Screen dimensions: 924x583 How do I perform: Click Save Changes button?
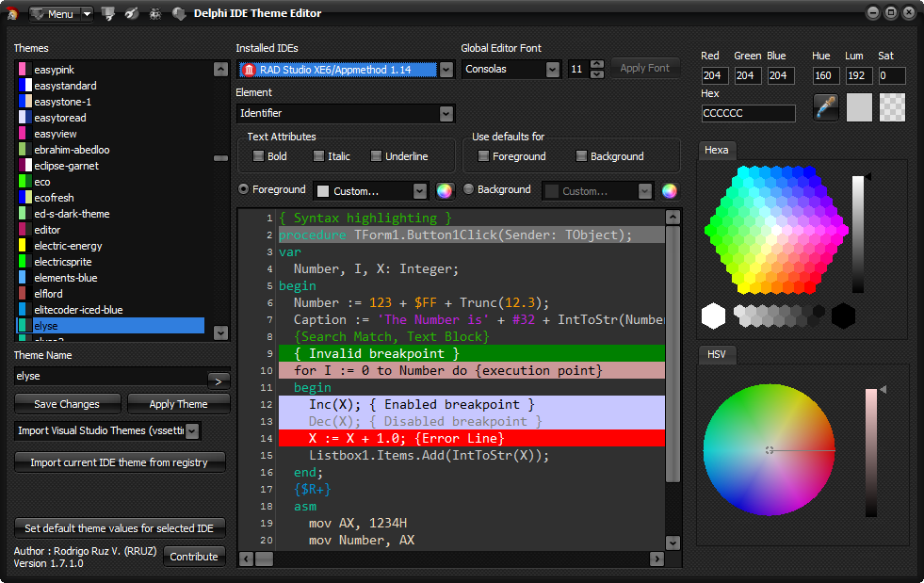click(67, 404)
